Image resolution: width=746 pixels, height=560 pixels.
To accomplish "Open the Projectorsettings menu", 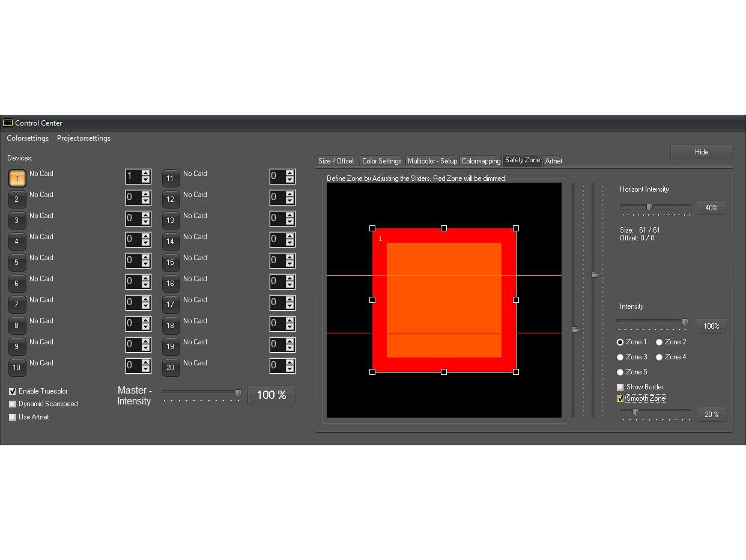I will point(83,138).
